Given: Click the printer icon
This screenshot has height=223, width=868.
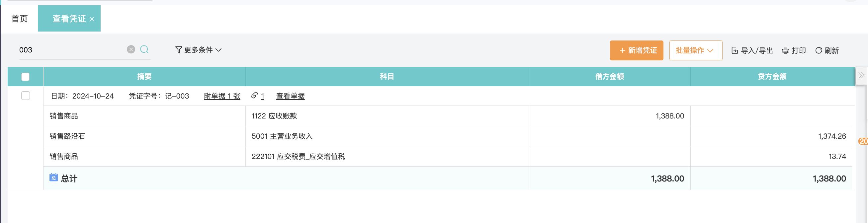Looking at the screenshot, I should click(785, 50).
